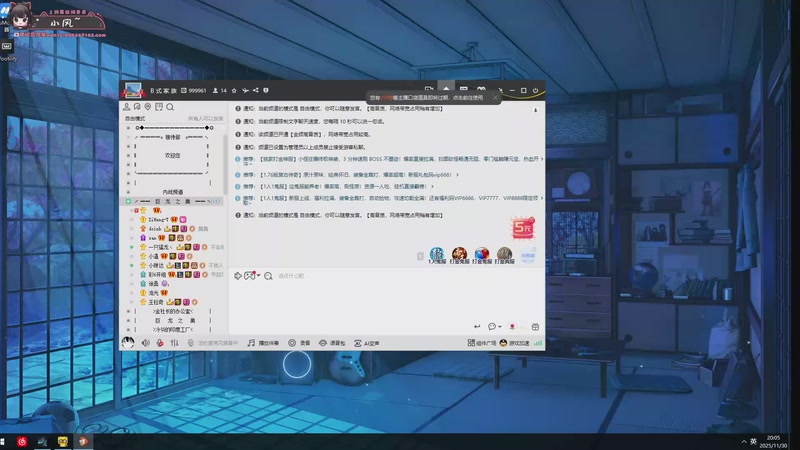Click the scroll-to-bottom icon in chat panel
The image size is (800, 450).
[x=535, y=110]
